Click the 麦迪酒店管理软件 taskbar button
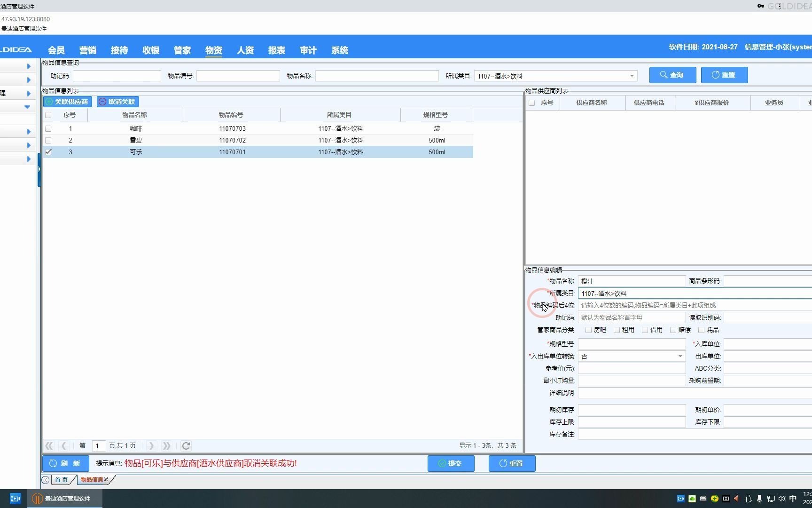This screenshot has height=508, width=812. click(x=65, y=499)
